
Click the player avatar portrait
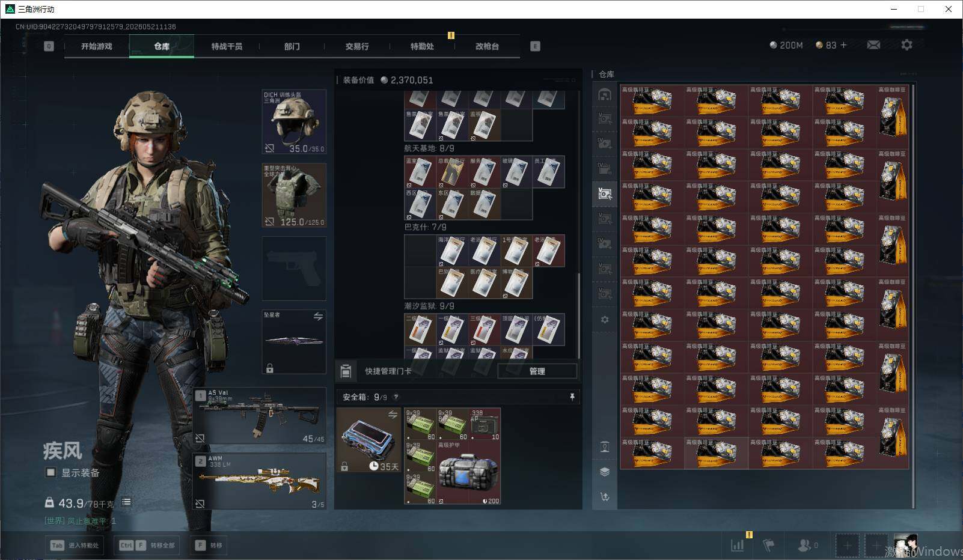[x=905, y=546]
